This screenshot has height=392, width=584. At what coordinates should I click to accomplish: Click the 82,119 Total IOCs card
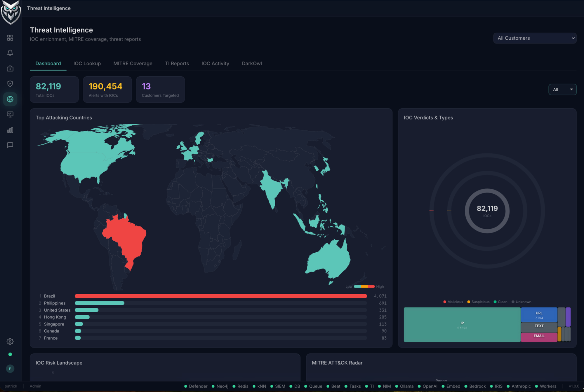[54, 90]
